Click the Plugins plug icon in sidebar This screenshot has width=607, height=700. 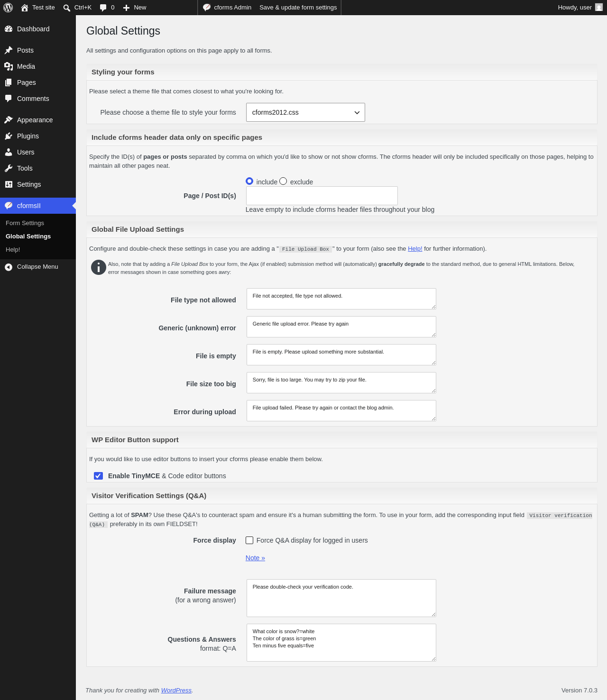coord(9,136)
